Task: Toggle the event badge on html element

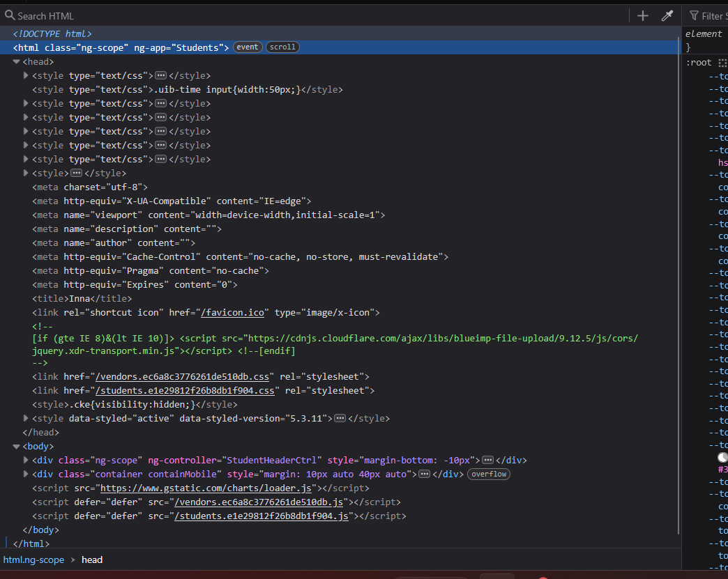Action: (x=247, y=47)
